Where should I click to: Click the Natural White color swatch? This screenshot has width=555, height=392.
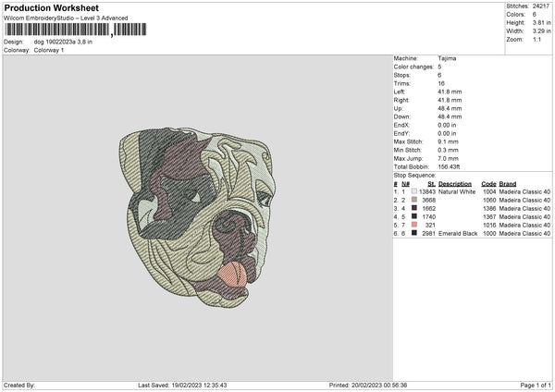click(413, 191)
